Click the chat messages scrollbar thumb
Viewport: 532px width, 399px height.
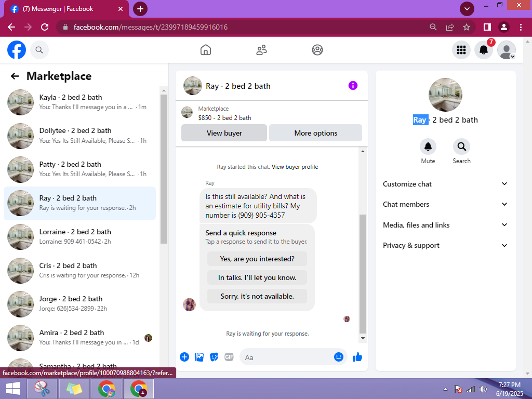point(363,274)
